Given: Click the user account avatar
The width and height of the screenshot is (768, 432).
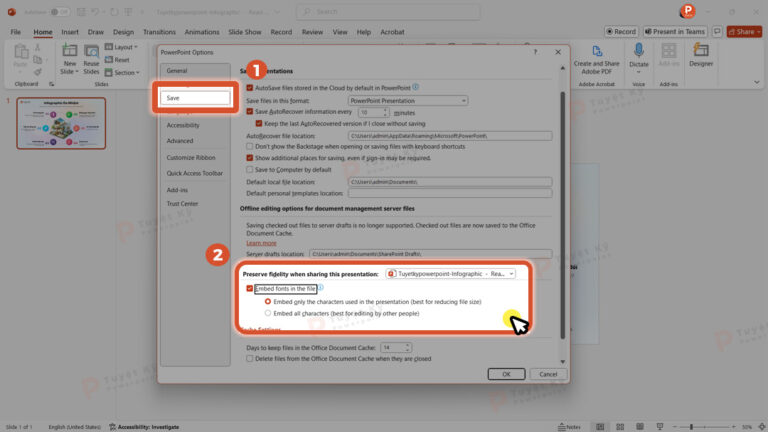Looking at the screenshot, I should 688,11.
